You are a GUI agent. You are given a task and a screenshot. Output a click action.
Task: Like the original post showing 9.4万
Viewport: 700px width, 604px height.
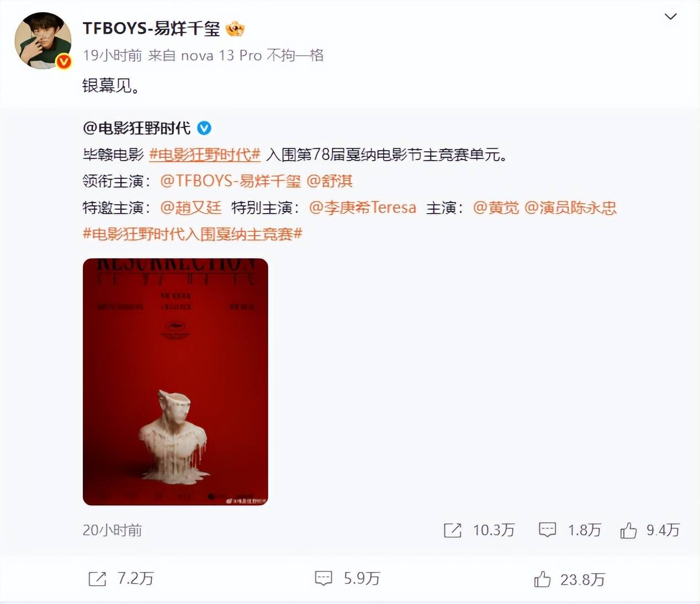click(x=628, y=530)
